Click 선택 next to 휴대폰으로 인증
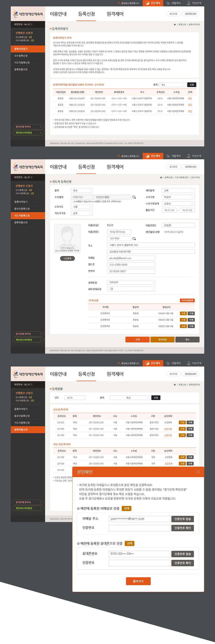Viewport: 215px width, 644px height. tap(130, 544)
